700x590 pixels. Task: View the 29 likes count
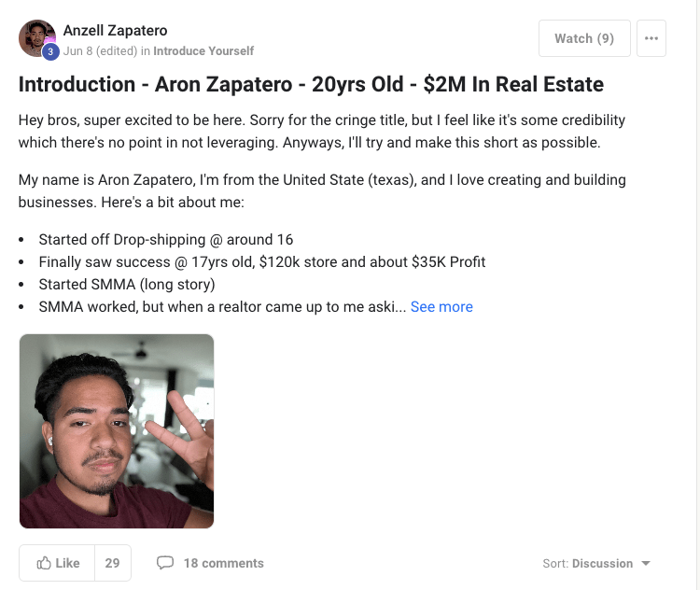tap(113, 563)
